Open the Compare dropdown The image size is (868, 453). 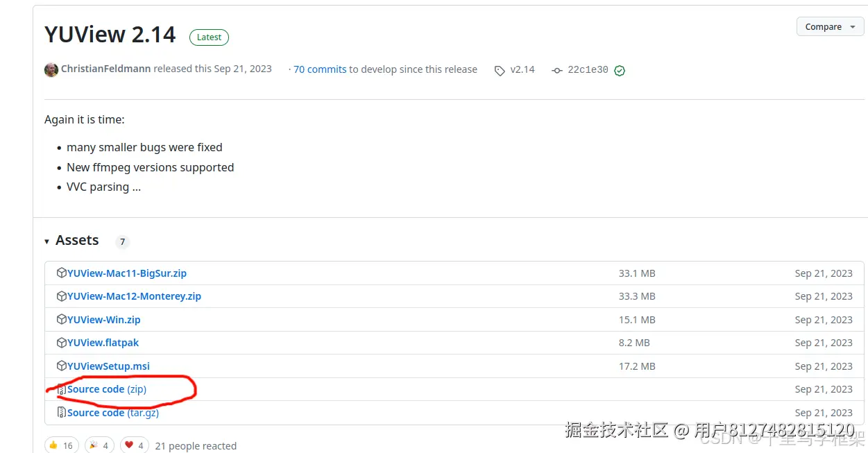tap(830, 27)
